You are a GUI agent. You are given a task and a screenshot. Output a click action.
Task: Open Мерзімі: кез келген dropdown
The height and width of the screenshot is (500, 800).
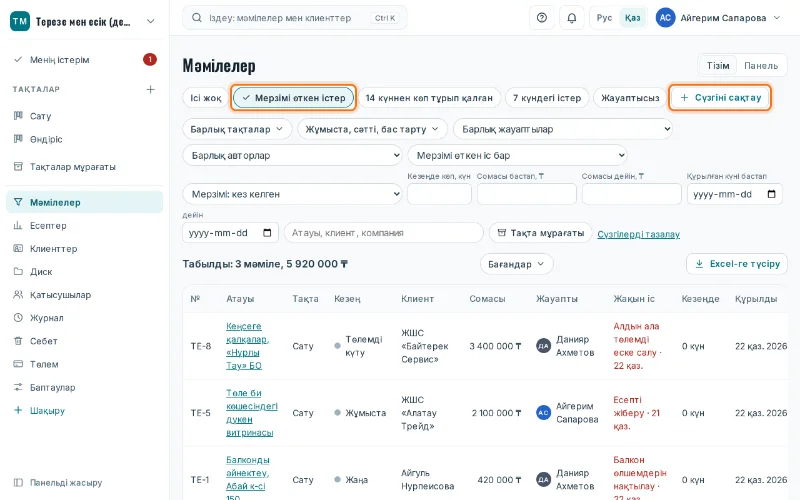point(292,194)
